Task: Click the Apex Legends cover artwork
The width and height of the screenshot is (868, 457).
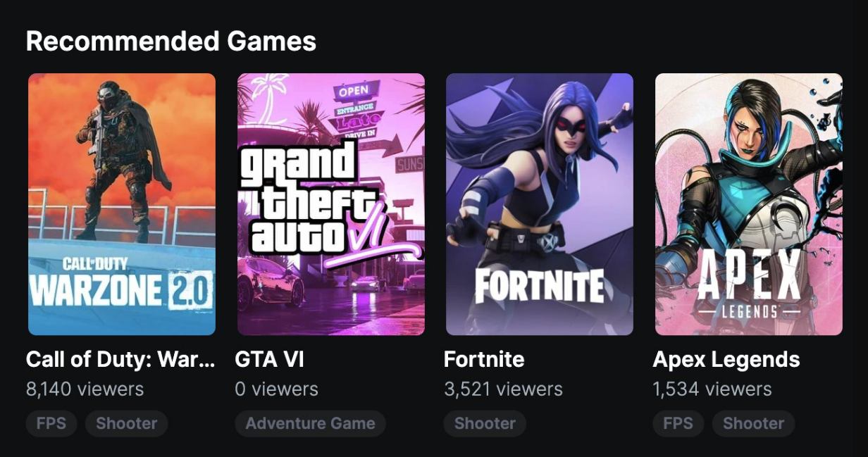Action: pyautogui.click(x=748, y=204)
